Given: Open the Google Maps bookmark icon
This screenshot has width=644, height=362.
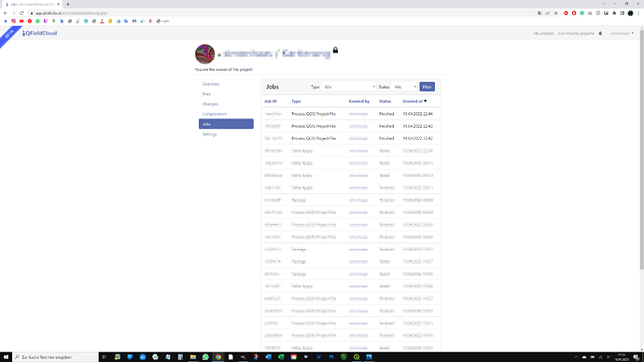Looking at the screenshot, I should (54, 21).
